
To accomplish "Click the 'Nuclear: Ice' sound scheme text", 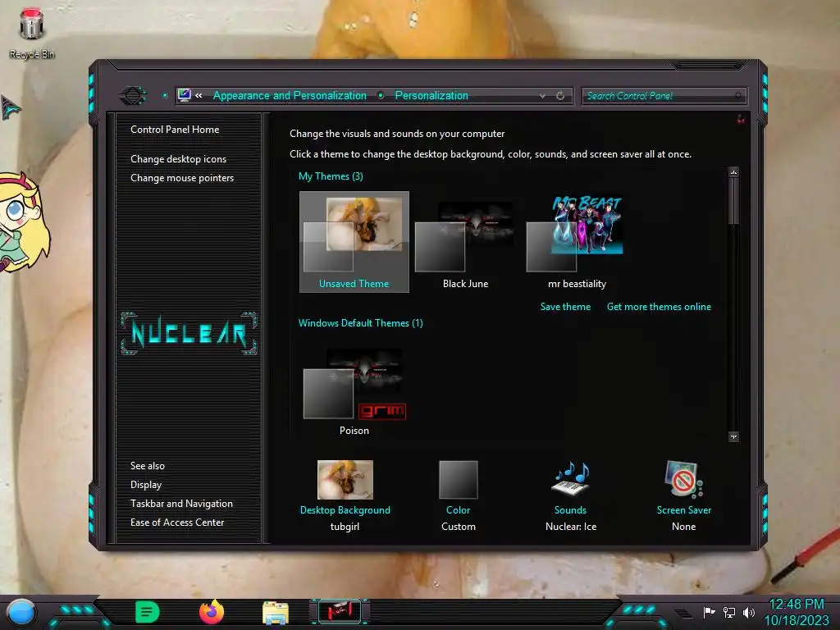I will click(x=571, y=527).
